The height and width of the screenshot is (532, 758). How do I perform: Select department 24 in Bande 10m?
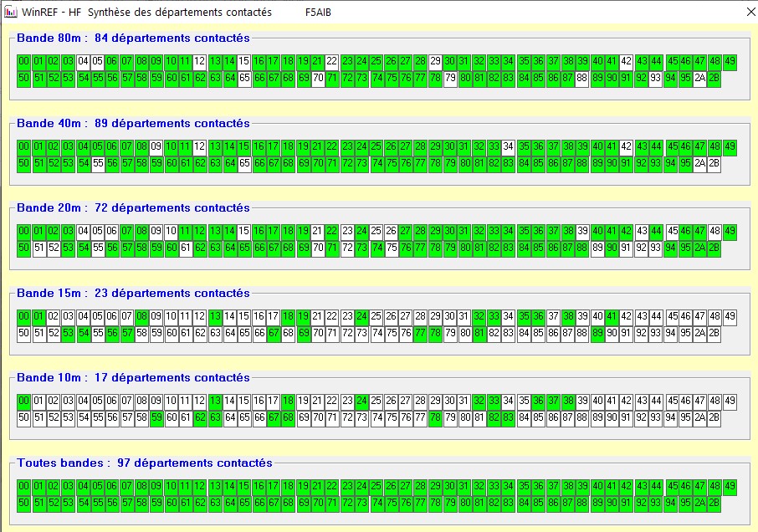coord(361,401)
